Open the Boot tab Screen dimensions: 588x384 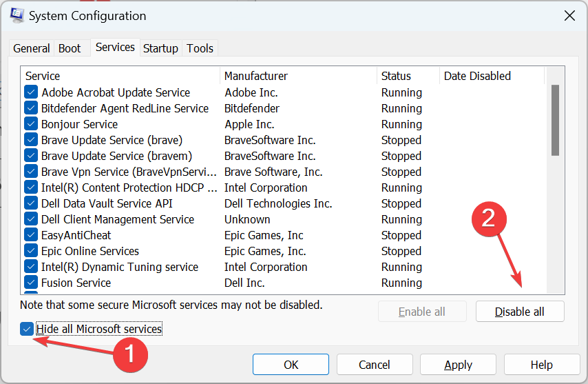[70, 48]
